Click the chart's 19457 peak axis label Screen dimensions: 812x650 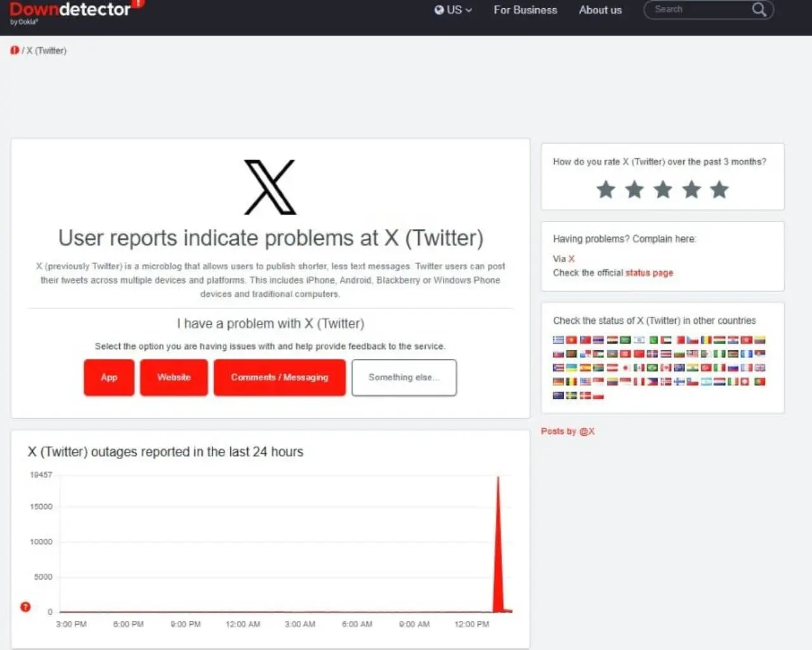(x=41, y=475)
